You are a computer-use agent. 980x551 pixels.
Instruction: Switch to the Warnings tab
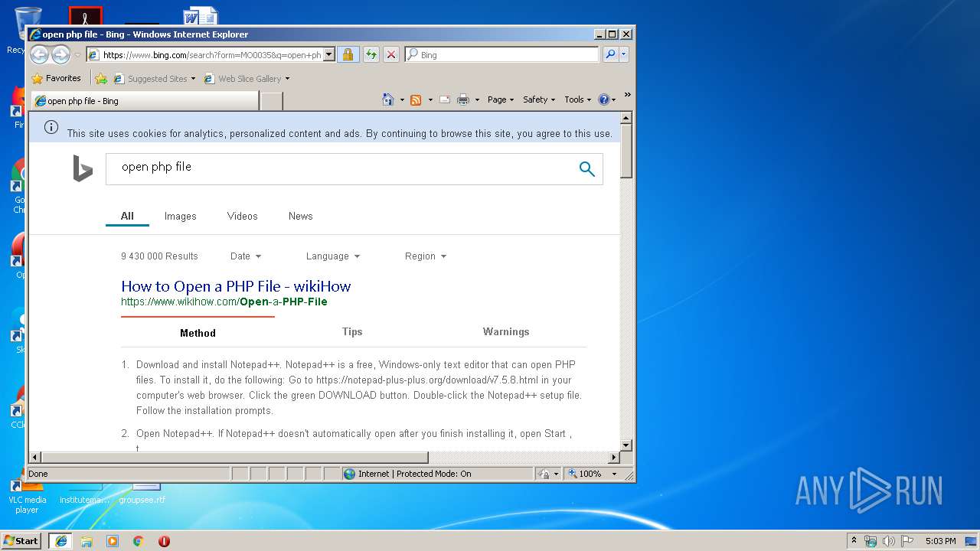tap(506, 332)
